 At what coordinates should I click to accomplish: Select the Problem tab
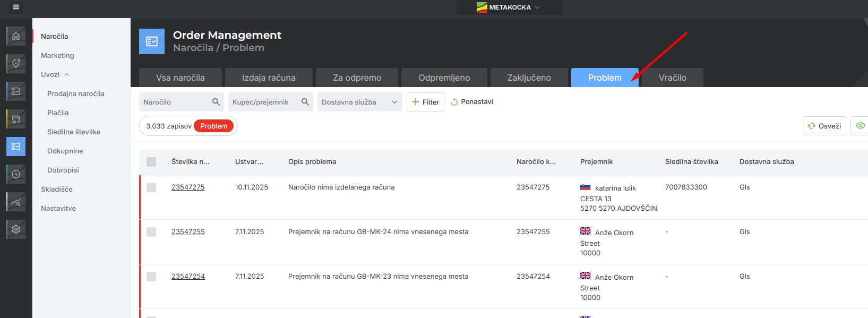click(x=605, y=78)
